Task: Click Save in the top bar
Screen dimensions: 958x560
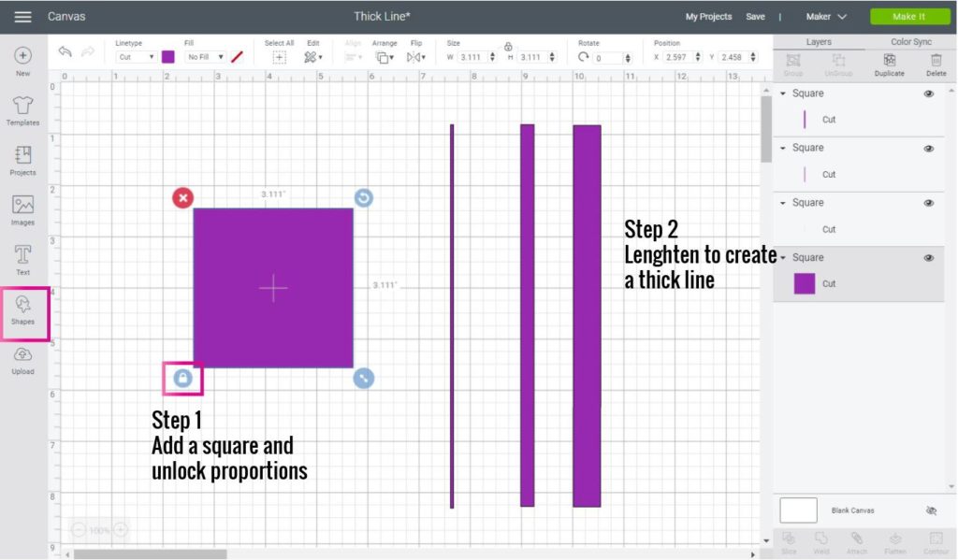Action: tap(755, 17)
